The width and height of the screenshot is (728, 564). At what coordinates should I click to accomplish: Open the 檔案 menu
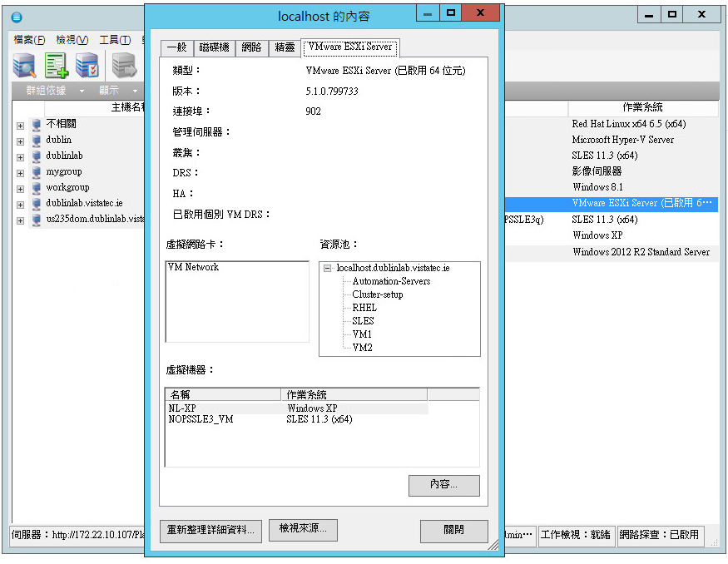click(x=29, y=40)
